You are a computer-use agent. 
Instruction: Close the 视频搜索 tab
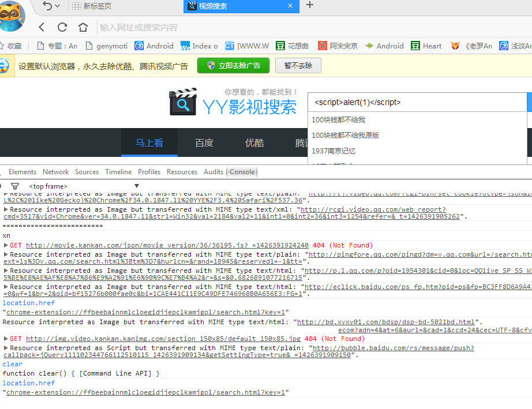coord(290,6)
